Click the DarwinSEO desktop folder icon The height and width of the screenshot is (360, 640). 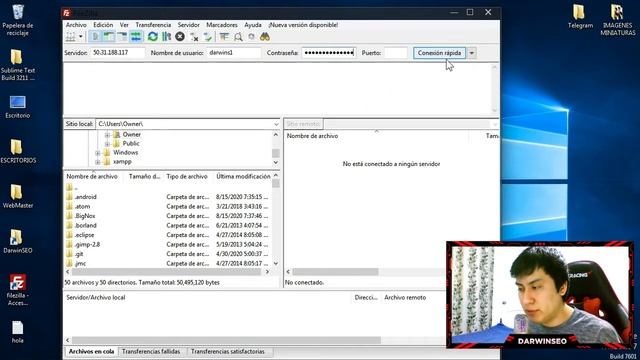click(x=18, y=241)
